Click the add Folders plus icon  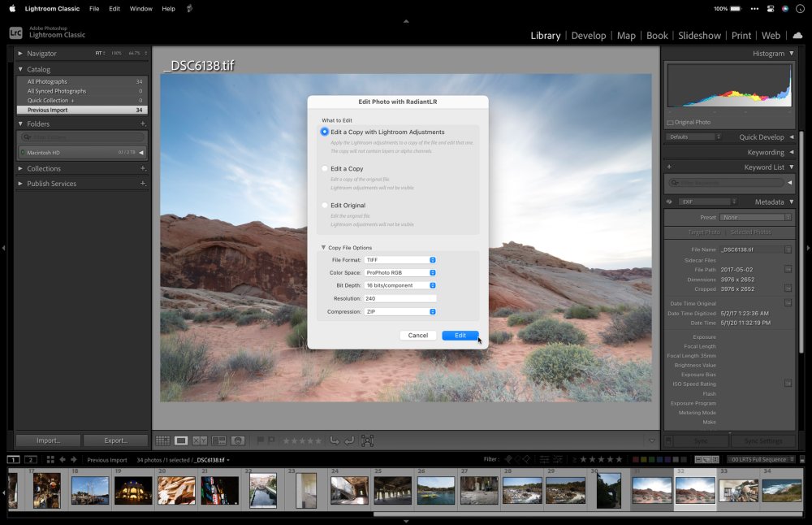coord(143,124)
